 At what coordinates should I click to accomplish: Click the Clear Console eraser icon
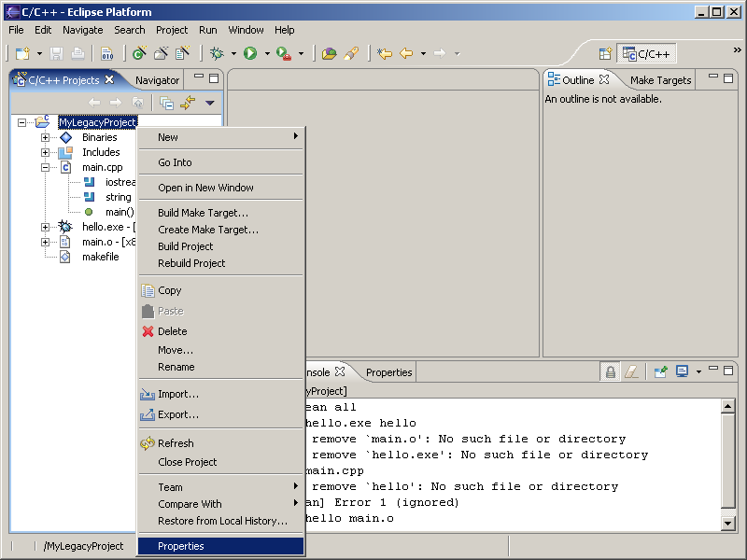pyautogui.click(x=631, y=371)
